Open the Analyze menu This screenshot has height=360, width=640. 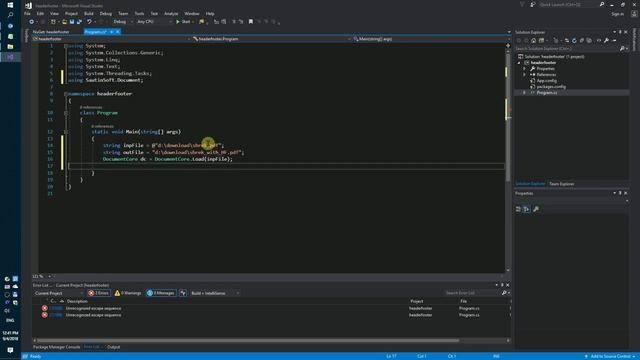point(171,13)
